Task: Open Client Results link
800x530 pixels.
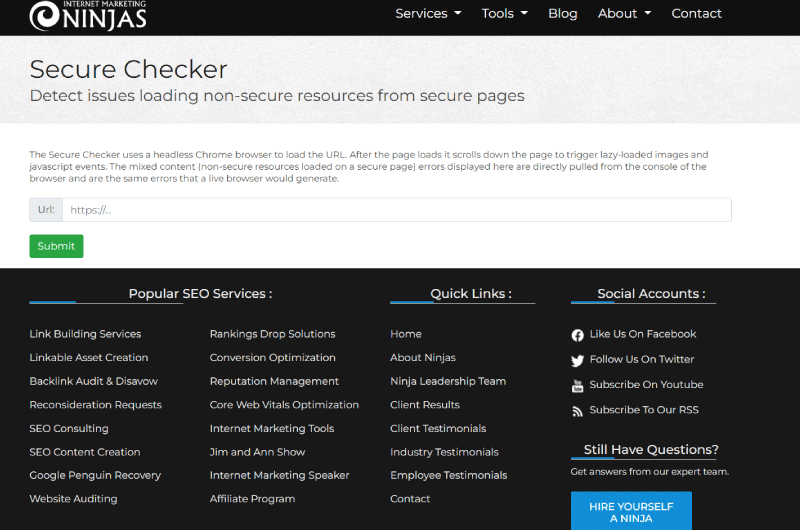Action: pos(425,405)
